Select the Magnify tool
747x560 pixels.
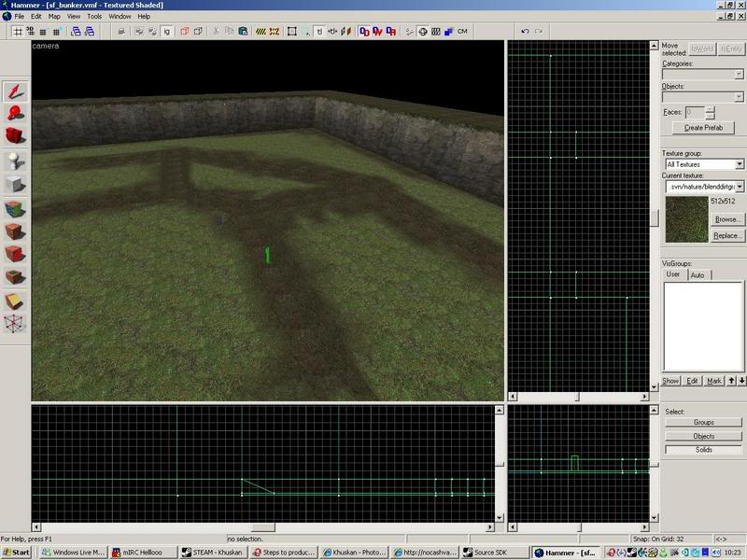tap(16, 114)
